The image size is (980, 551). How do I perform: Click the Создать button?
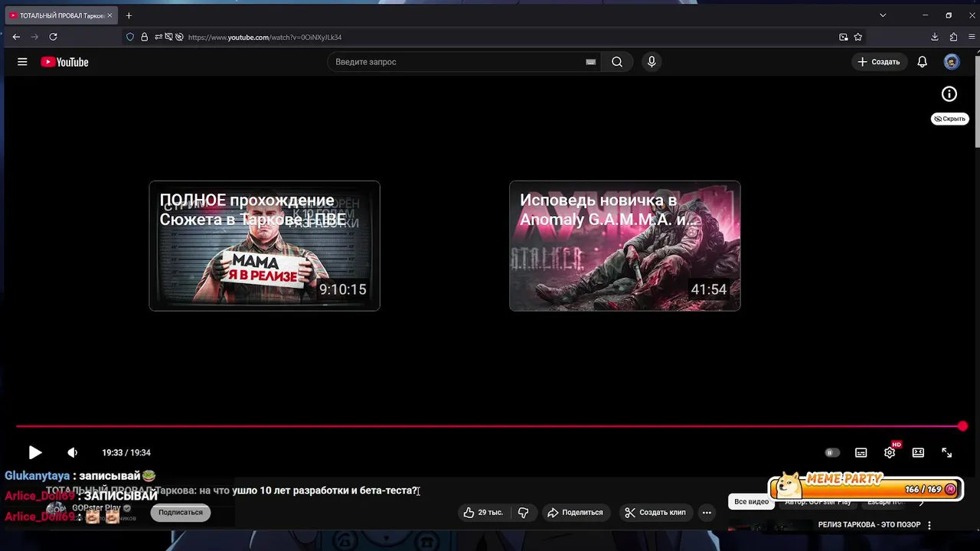coord(879,62)
